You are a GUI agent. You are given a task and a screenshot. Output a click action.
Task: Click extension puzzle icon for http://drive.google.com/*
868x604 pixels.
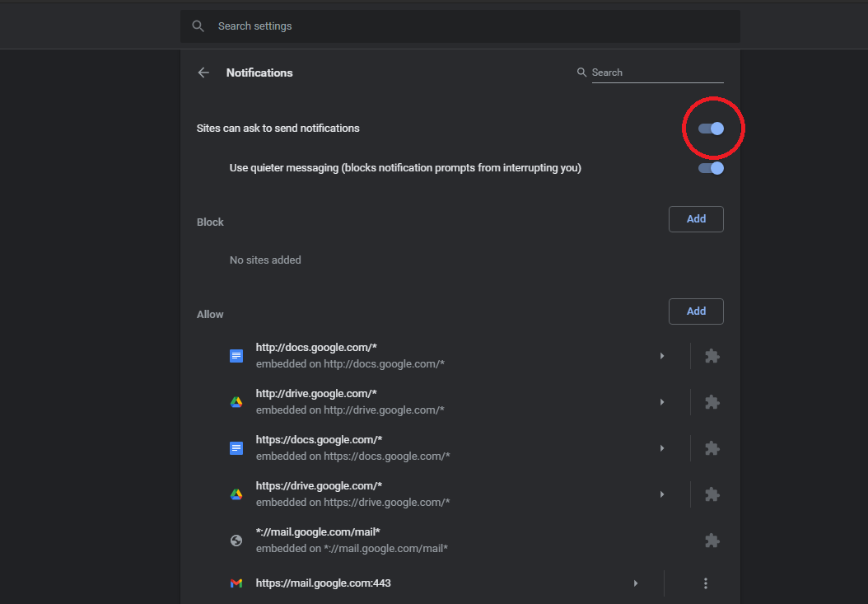tap(712, 402)
